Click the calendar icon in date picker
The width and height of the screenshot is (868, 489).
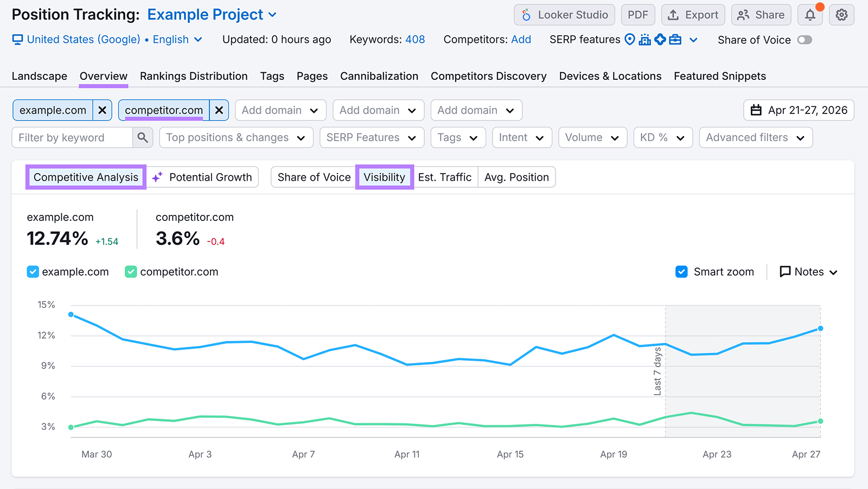coord(756,110)
